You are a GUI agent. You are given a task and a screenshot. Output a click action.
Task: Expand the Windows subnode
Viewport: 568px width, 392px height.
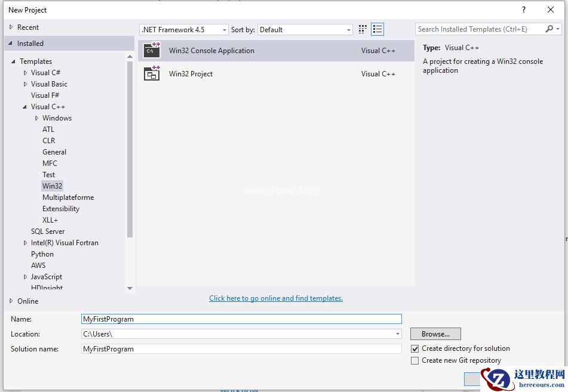pyautogui.click(x=36, y=118)
